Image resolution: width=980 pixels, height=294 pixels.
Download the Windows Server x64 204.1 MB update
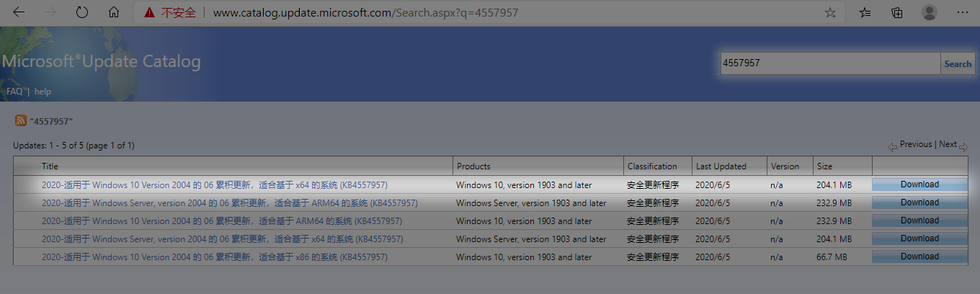point(919,239)
